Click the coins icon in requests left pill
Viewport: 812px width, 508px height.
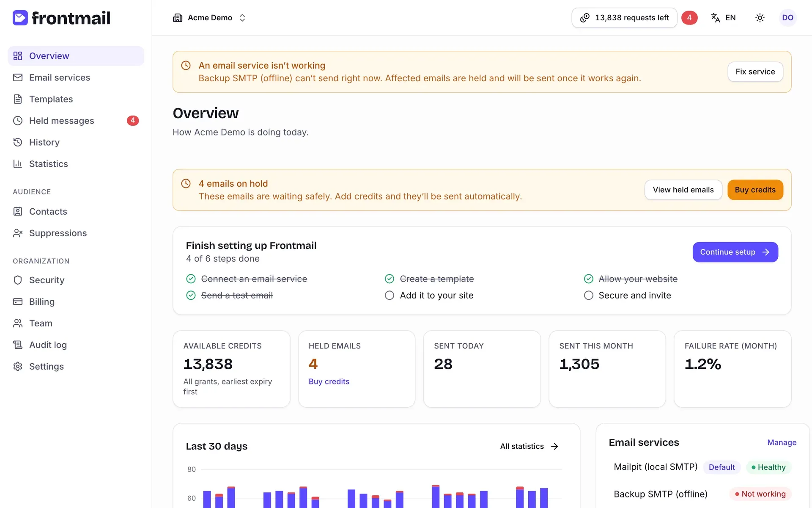coord(585,18)
